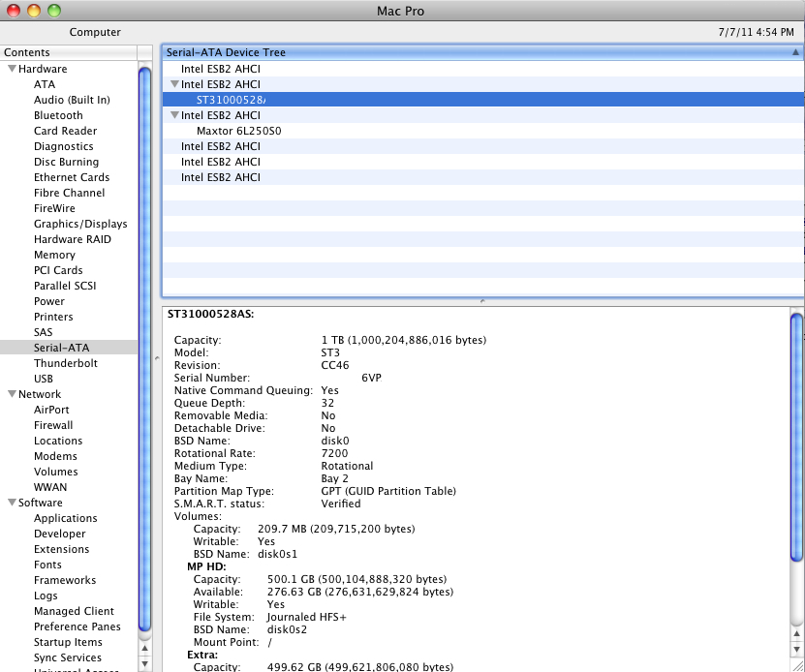Click the Computer label in toolbar
805x672 pixels.
[x=95, y=32]
